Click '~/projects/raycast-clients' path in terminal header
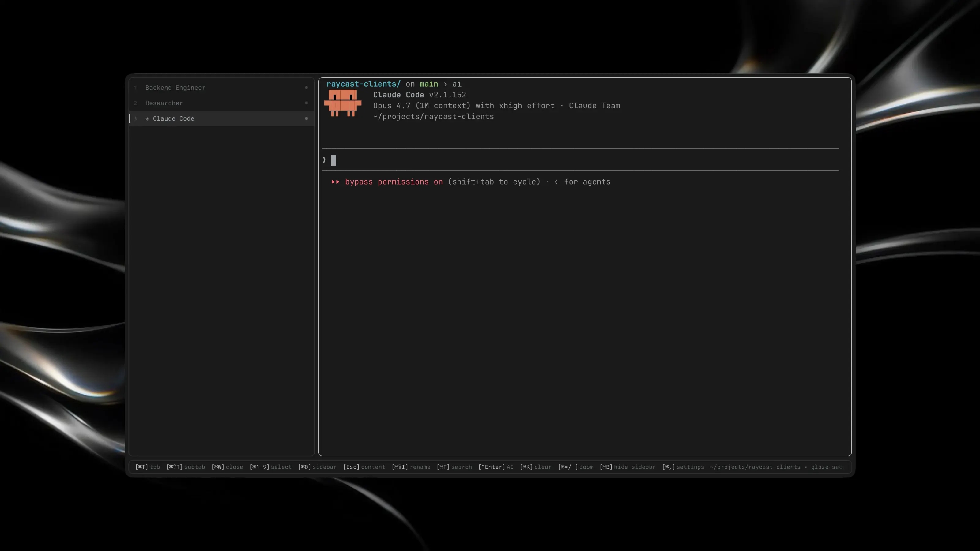 433,117
